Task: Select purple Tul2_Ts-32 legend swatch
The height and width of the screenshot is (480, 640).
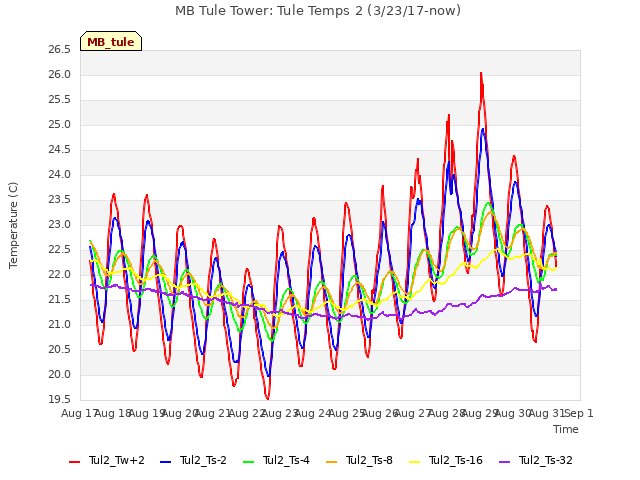Action: pos(504,461)
